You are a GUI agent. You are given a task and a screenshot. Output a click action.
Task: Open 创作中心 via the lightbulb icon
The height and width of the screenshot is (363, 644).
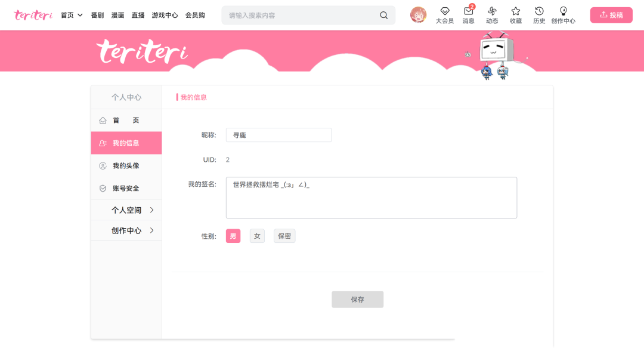tap(563, 14)
